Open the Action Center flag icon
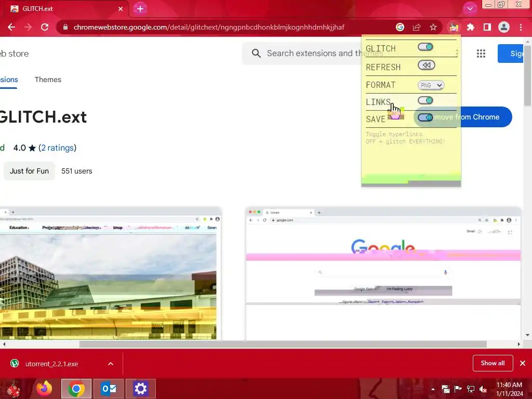This screenshot has width=532, height=399. [458, 389]
